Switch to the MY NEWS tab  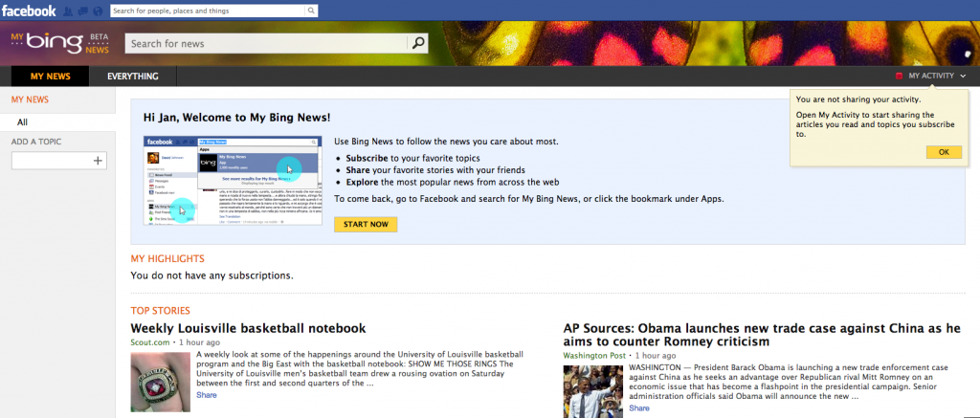click(51, 77)
